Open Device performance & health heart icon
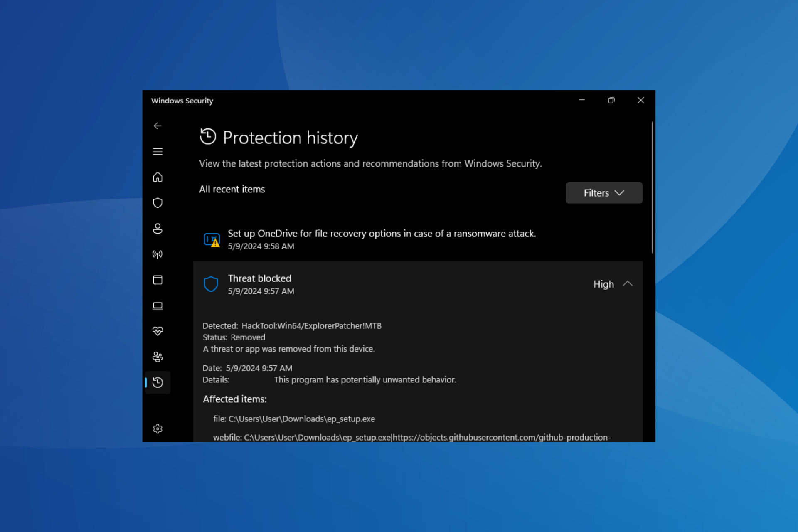Viewport: 798px width, 532px height. coord(158,331)
